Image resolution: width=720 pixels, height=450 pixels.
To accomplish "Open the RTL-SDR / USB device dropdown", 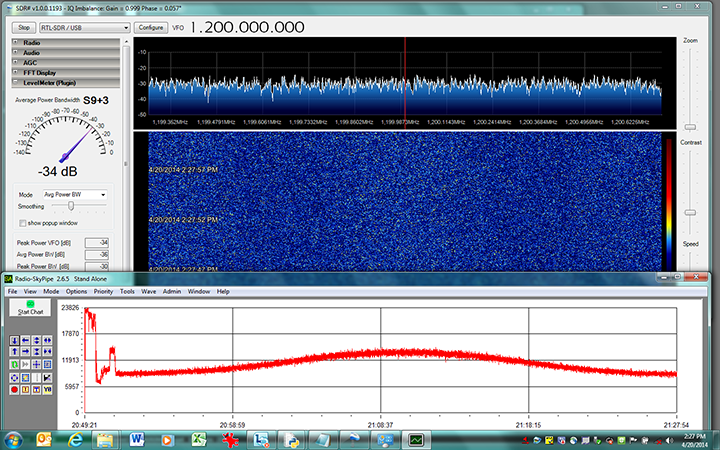I will [84, 28].
